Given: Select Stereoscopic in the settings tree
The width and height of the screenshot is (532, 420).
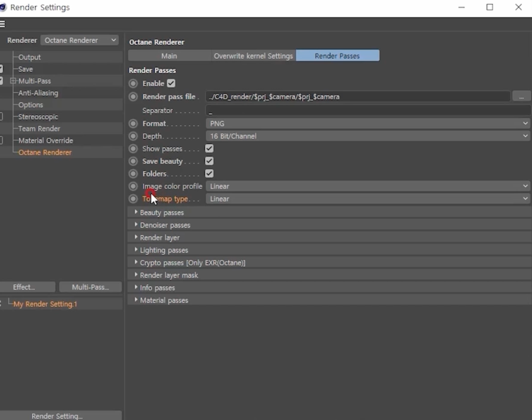Looking at the screenshot, I should click(38, 117).
